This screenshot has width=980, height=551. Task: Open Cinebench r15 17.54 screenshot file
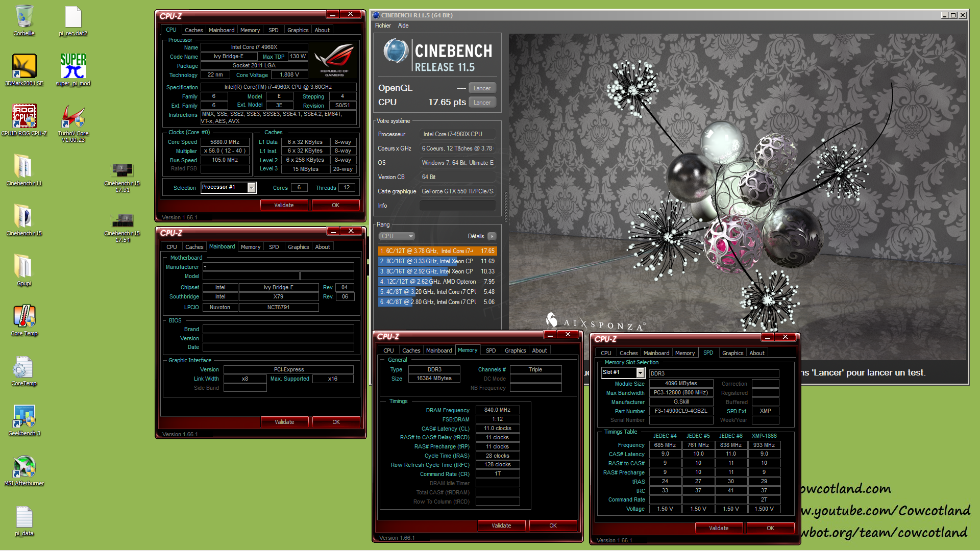tap(122, 220)
